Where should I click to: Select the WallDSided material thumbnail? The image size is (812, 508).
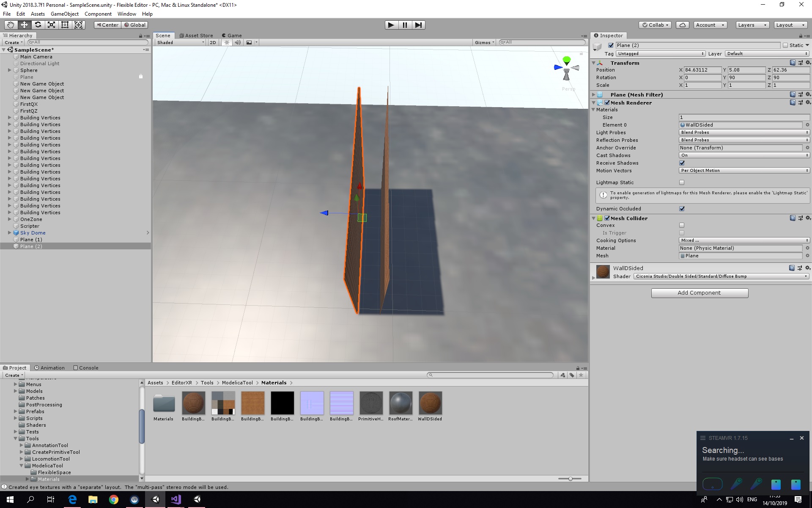click(430, 403)
